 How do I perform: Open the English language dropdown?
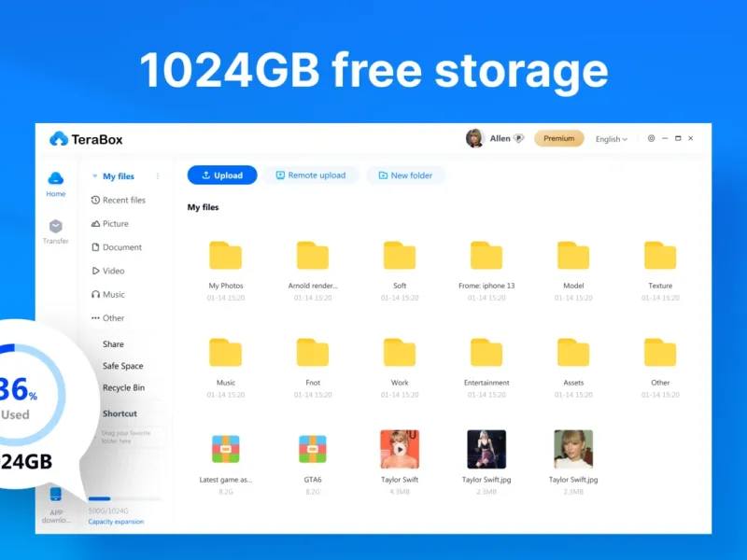pos(612,139)
